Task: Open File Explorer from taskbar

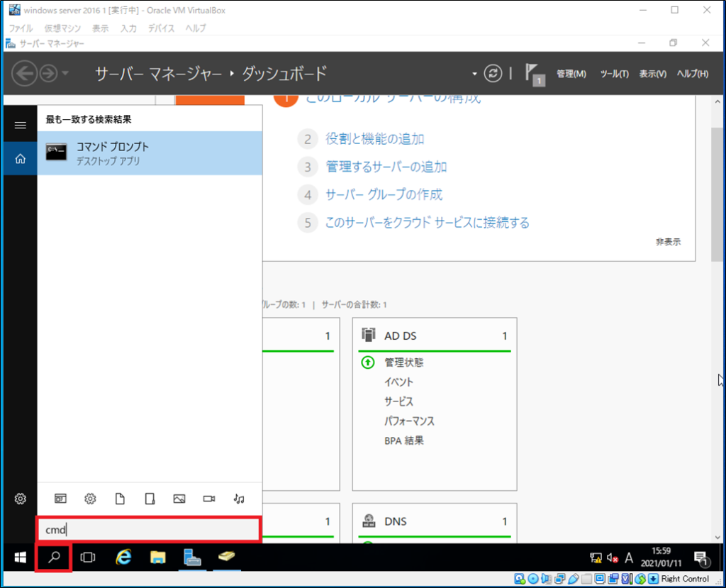Action: pyautogui.click(x=158, y=557)
